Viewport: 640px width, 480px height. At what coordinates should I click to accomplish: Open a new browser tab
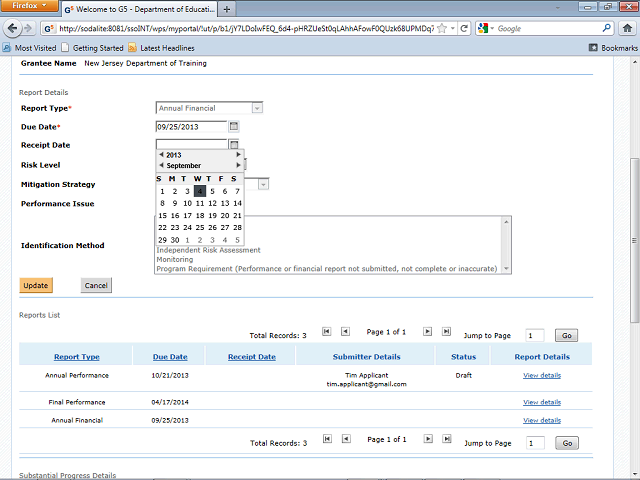pyautogui.click(x=226, y=8)
